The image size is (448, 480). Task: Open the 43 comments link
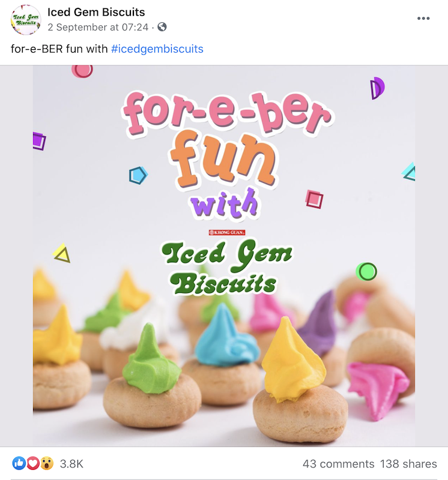click(338, 464)
